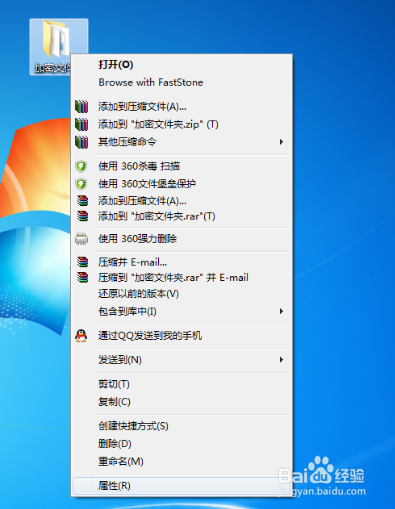This screenshot has width=395, height=509.
Task: Choose 重命名(M) from the menu
Action: 182,462
